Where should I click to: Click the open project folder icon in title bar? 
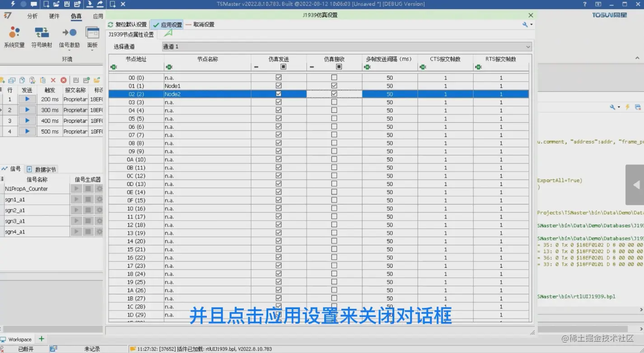pos(56,4)
